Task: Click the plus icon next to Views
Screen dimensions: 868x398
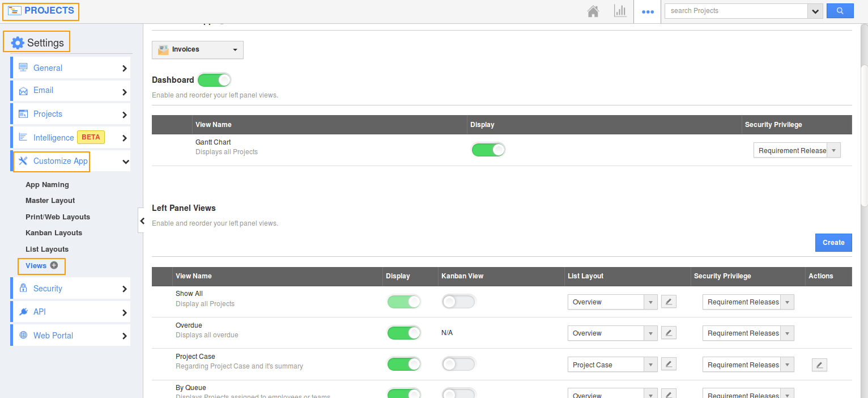Action: pyautogui.click(x=54, y=265)
